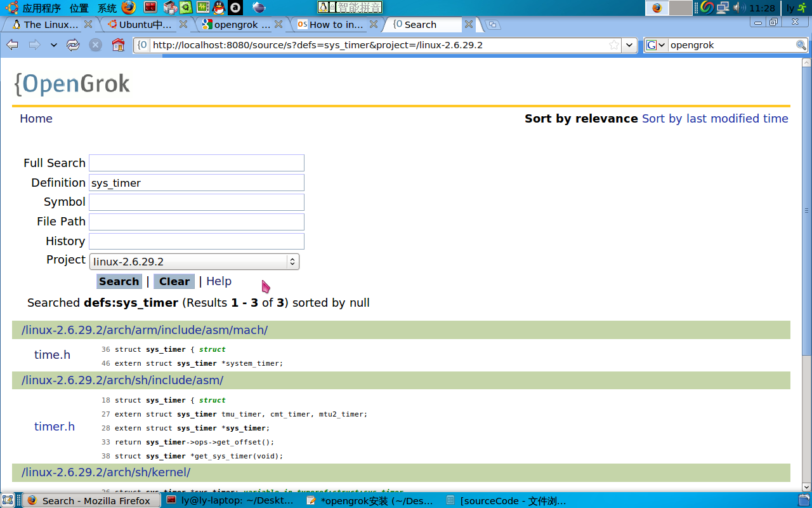Click the network connection tray icon
This screenshot has height=508, width=812.
point(723,8)
